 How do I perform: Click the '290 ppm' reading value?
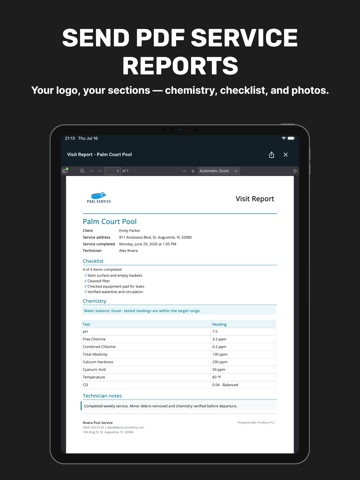(x=220, y=362)
